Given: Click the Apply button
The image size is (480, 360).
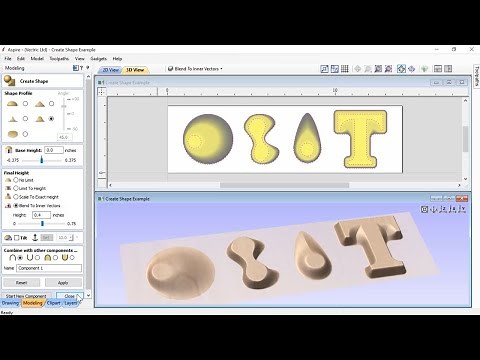Looking at the screenshot, I should [63, 283].
